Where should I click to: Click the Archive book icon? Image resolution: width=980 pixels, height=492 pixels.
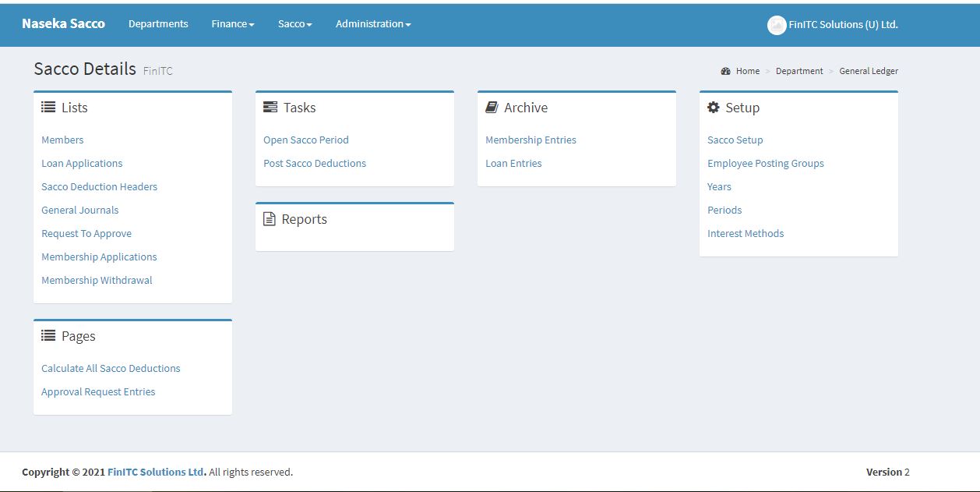point(492,108)
